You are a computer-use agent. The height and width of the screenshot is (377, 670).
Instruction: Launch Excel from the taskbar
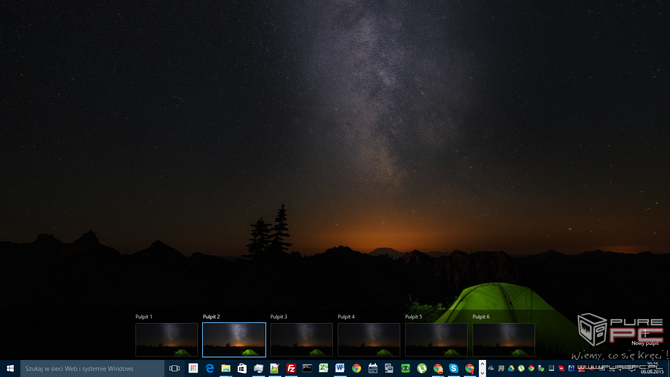(x=323, y=368)
